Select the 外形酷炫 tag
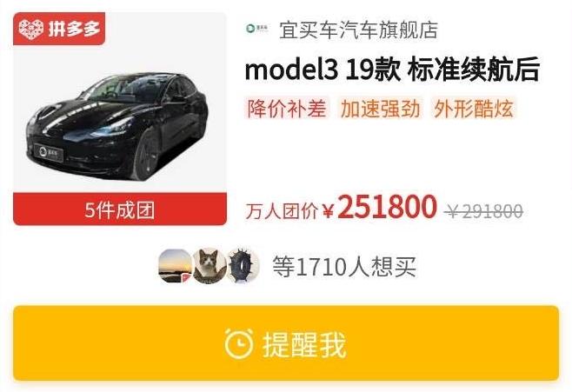572x392 pixels. [474, 109]
